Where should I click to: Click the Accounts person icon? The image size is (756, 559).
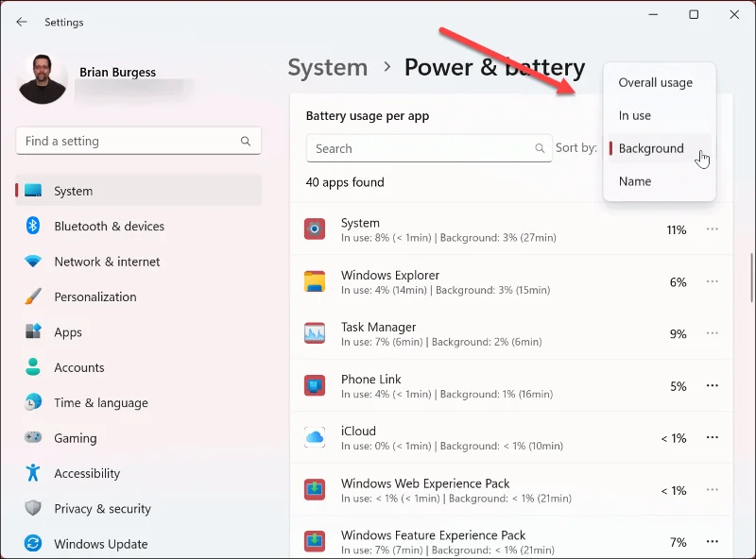33,366
